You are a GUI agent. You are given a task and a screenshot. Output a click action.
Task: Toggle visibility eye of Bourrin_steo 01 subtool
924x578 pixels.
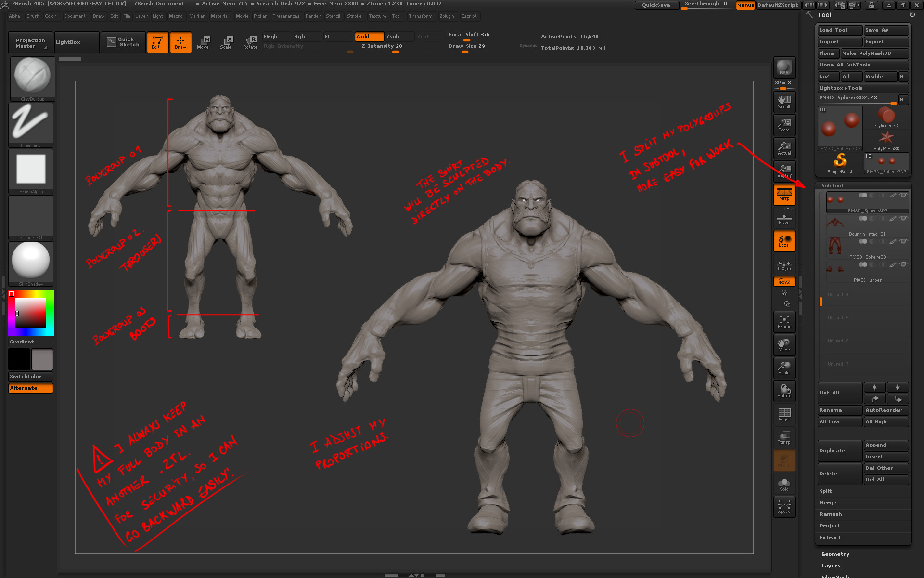point(904,218)
